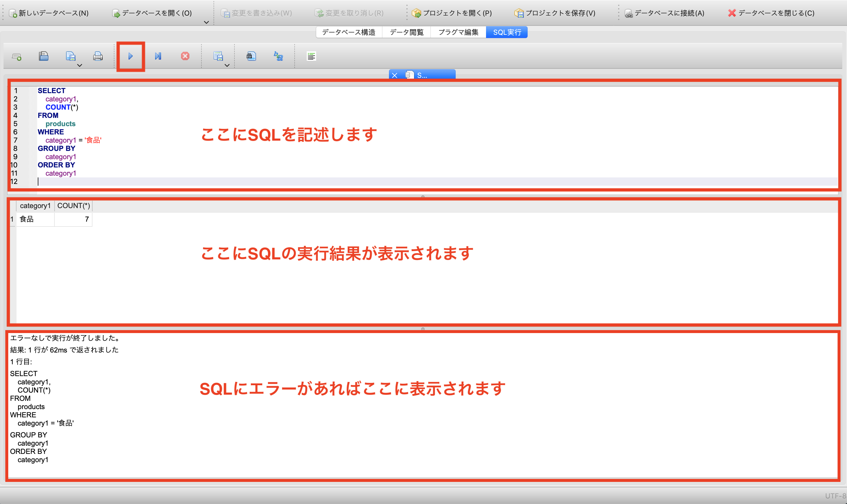The height and width of the screenshot is (504, 847).
Task: Toggle comment block icon
Action: pyautogui.click(x=311, y=56)
